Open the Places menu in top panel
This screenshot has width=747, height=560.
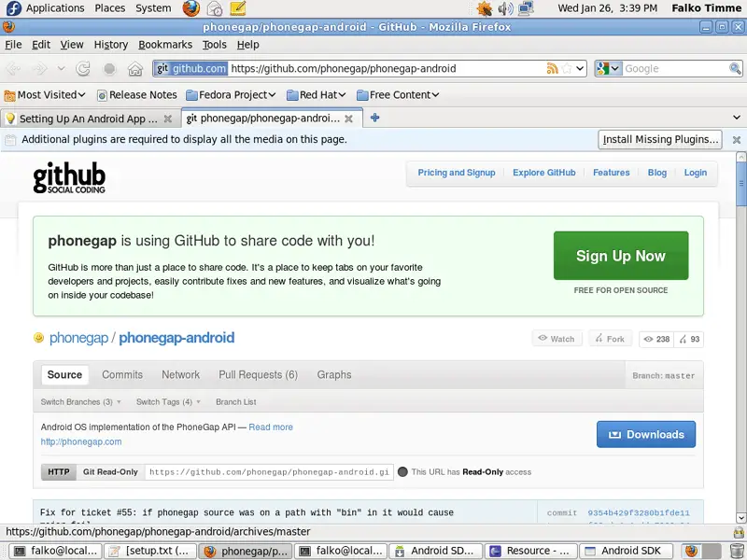tap(110, 8)
